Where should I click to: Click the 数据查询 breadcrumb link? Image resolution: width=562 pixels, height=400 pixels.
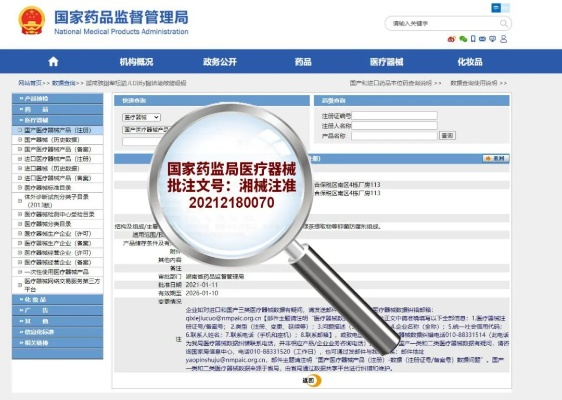[63, 83]
